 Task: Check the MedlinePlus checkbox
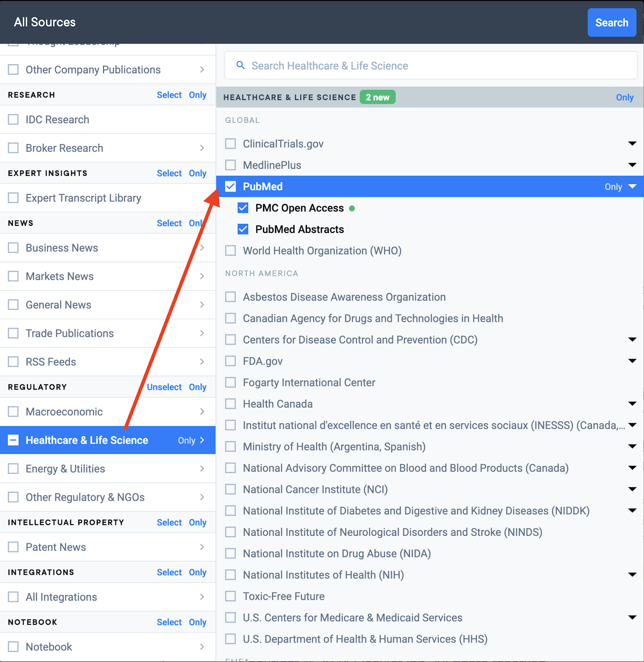point(230,165)
